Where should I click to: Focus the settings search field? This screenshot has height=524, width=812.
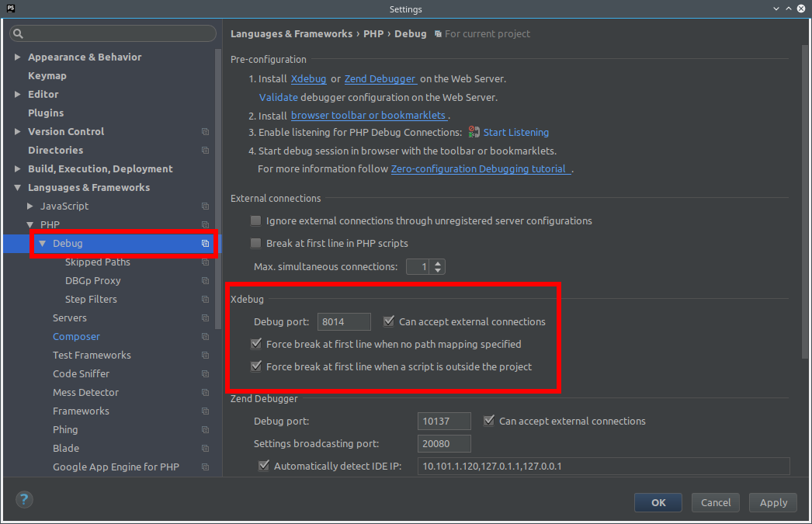click(113, 33)
